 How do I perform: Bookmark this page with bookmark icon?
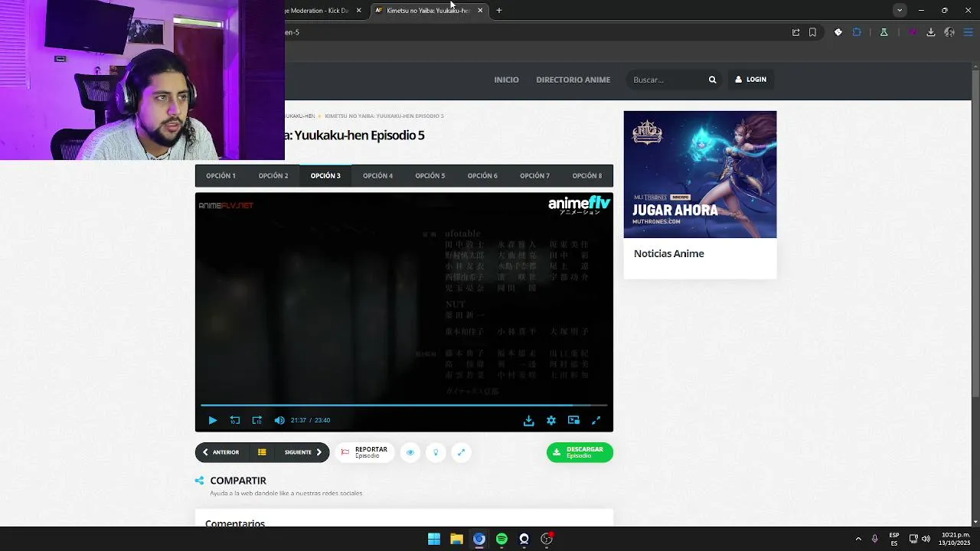(x=812, y=32)
